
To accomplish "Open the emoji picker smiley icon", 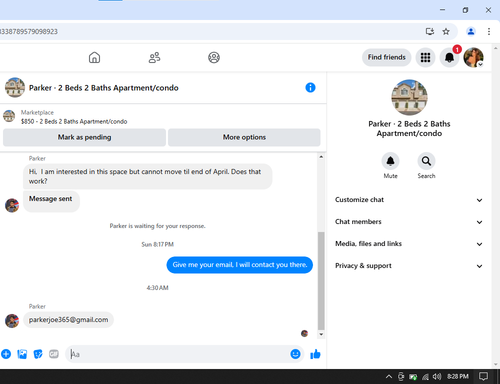I will click(295, 354).
